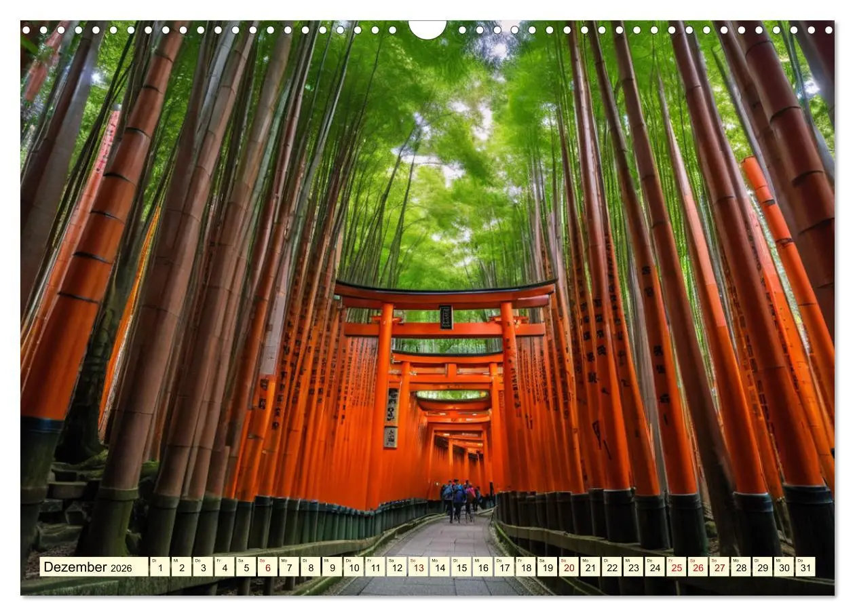This screenshot has height=616, width=855.
Task: Select day 12 in the calendar strip
Action: (396, 566)
